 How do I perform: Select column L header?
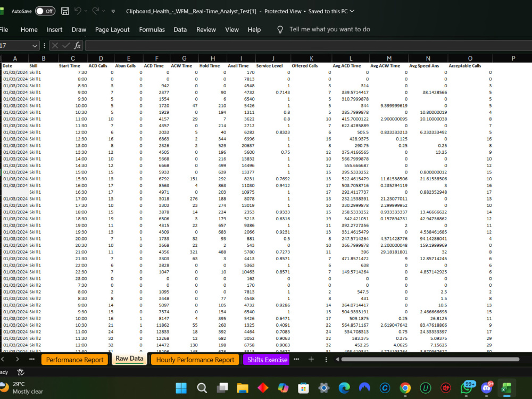pos(351,59)
